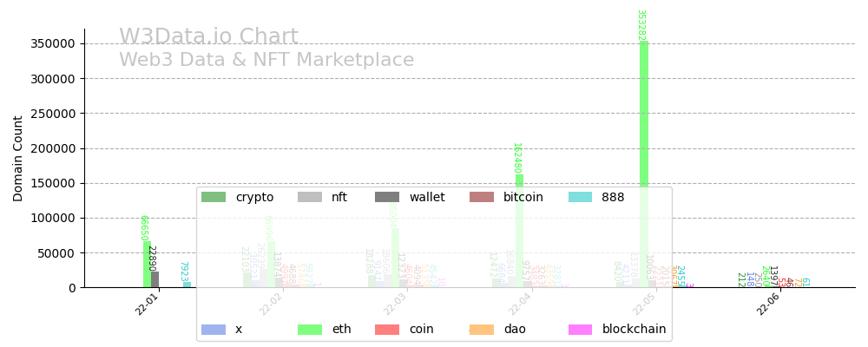Viewport: 868px width, 347px height.
Task: Click the crypto legend color swatch
Action: click(214, 198)
